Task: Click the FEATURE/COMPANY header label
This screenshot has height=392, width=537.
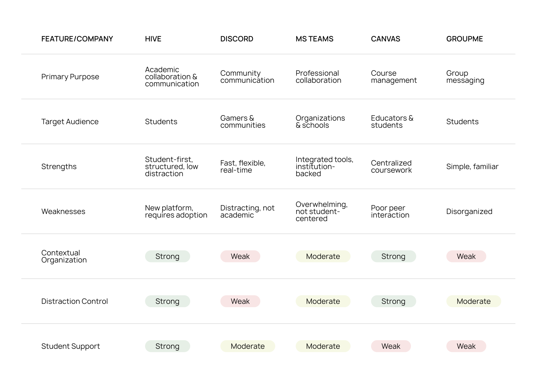Action: tap(77, 39)
